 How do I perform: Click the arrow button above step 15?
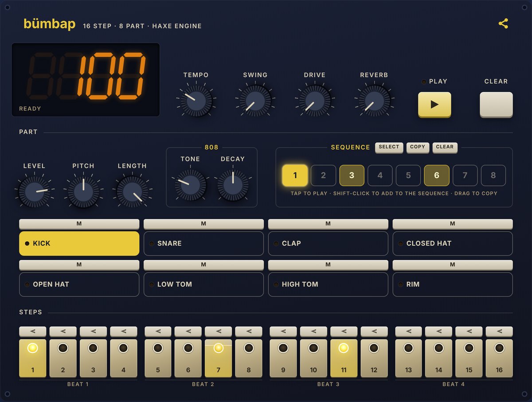[469, 331]
